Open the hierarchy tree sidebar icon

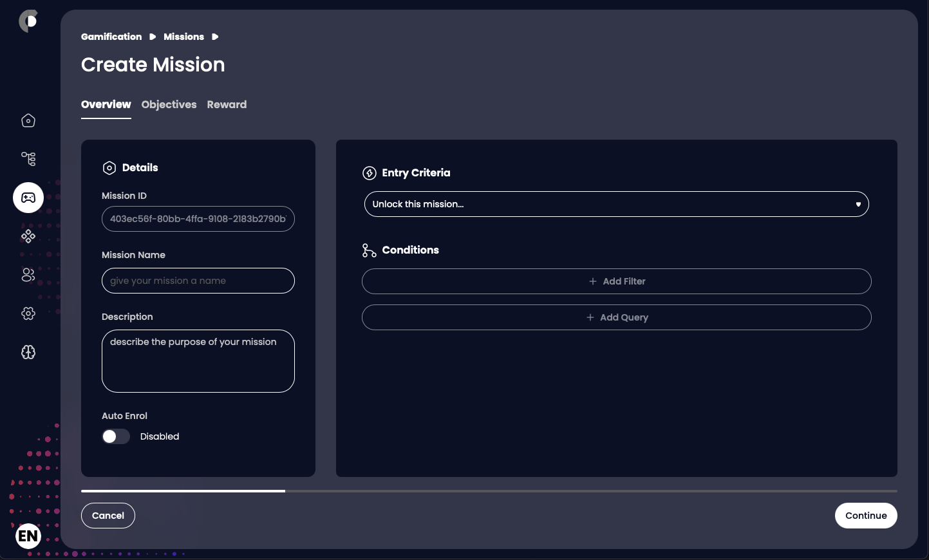(28, 159)
